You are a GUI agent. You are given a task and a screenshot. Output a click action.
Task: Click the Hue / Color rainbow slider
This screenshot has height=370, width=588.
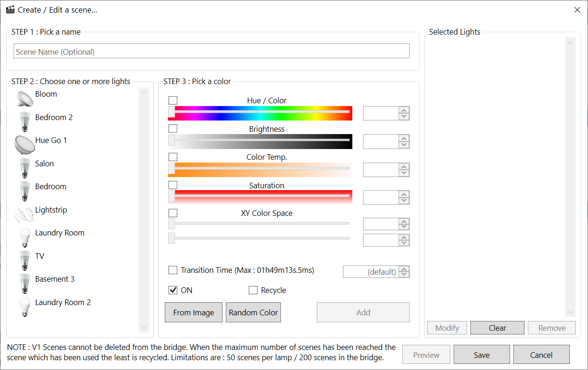tap(260, 113)
